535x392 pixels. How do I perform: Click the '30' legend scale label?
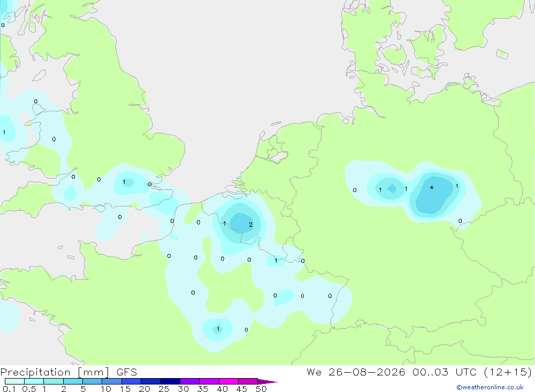pyautogui.click(x=184, y=389)
